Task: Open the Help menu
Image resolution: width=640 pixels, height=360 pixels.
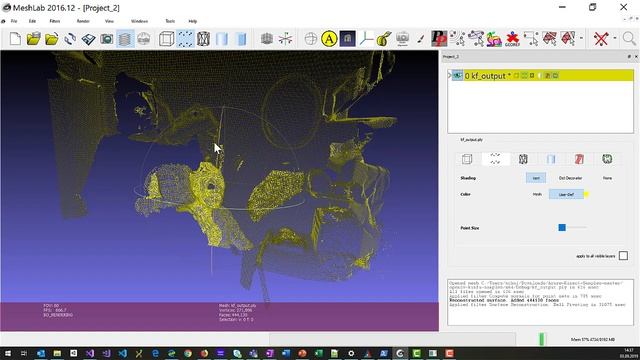Action: 193,21
